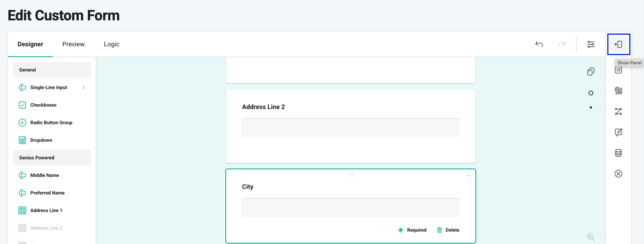Click the greyed-out redo arrow
Viewport: 644px width, 244px height.
click(562, 44)
